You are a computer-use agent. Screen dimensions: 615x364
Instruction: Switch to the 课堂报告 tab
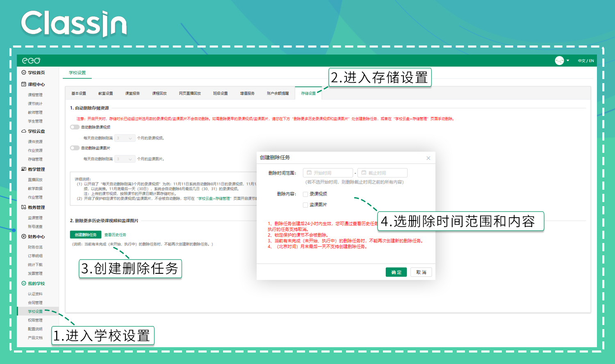coord(132,93)
